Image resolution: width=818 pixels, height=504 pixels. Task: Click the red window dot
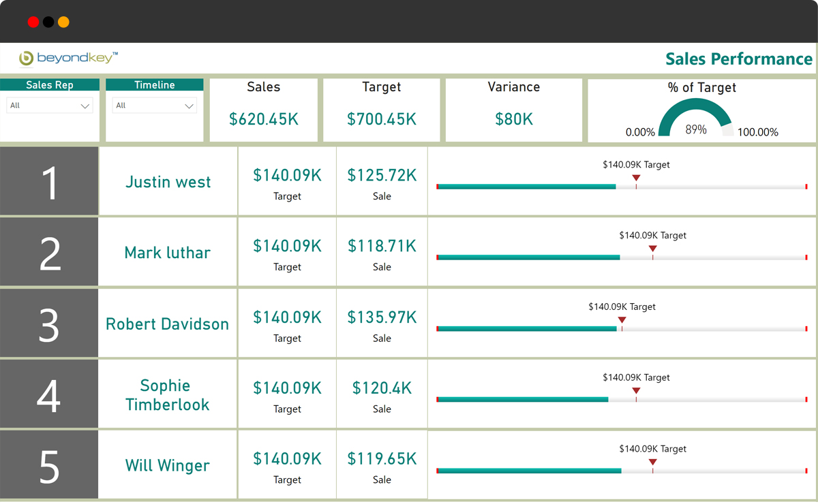[x=33, y=22]
